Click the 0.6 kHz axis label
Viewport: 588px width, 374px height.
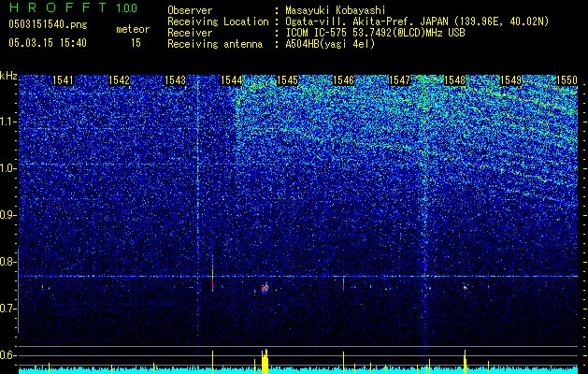point(8,355)
